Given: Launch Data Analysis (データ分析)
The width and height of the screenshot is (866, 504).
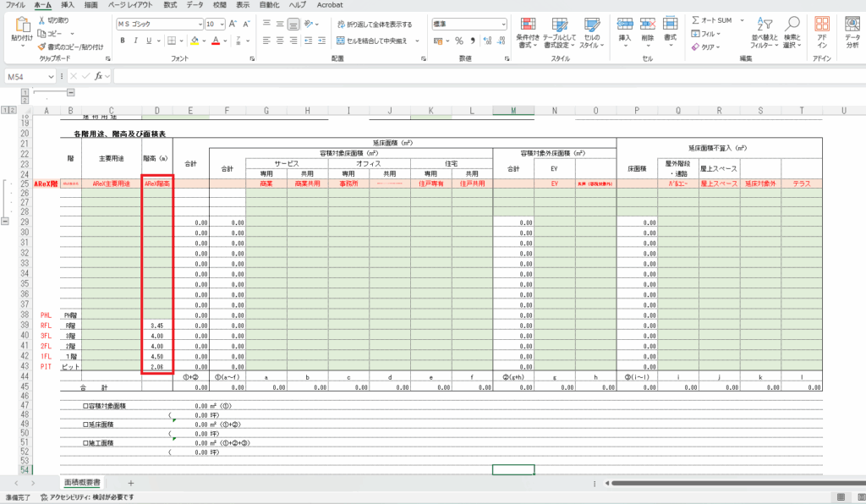Looking at the screenshot, I should (852, 33).
